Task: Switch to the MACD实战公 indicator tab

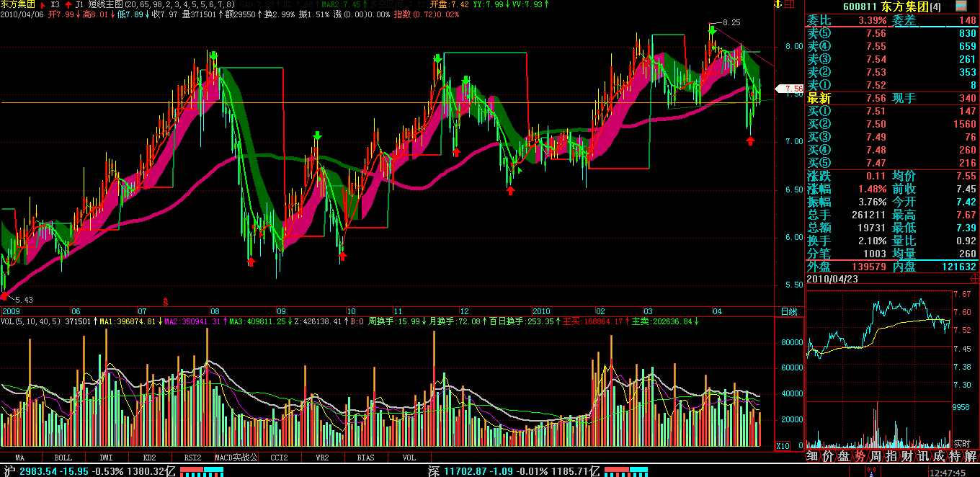Action: 235,457
